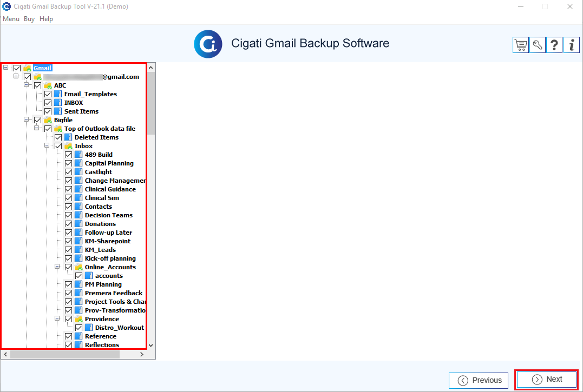
Task: Click the ABC folder icon
Action: [48, 85]
